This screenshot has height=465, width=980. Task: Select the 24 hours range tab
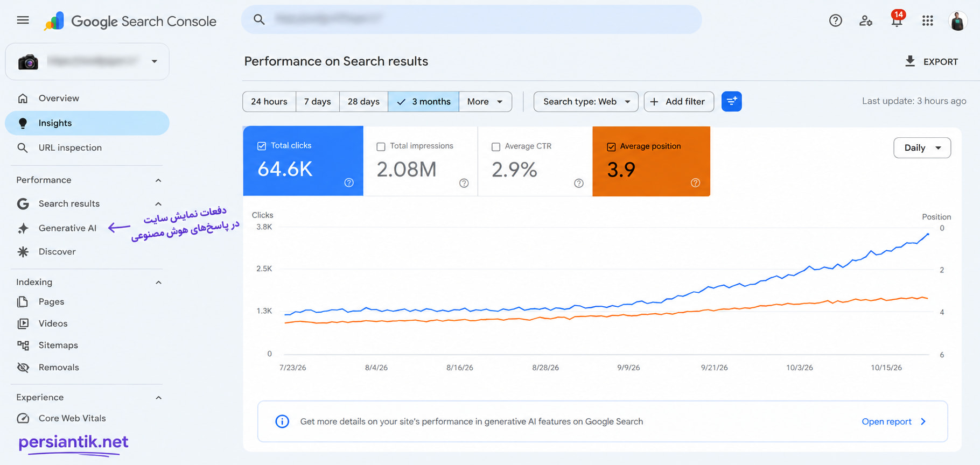(269, 101)
